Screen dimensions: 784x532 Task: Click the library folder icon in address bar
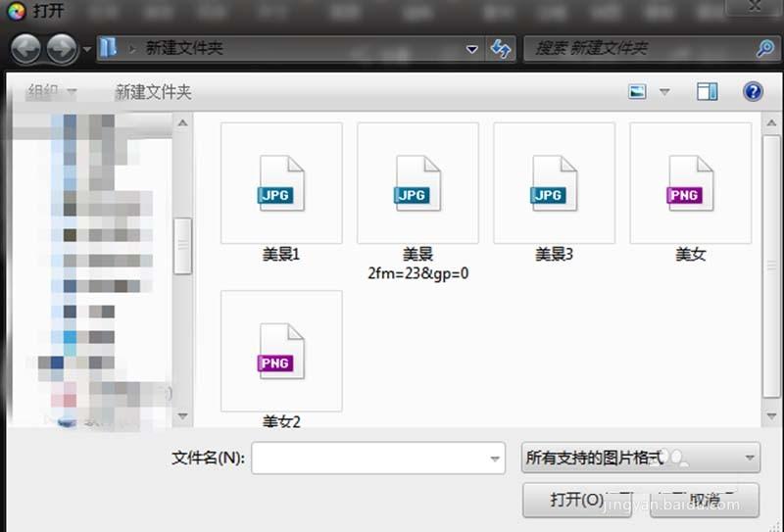click(108, 48)
